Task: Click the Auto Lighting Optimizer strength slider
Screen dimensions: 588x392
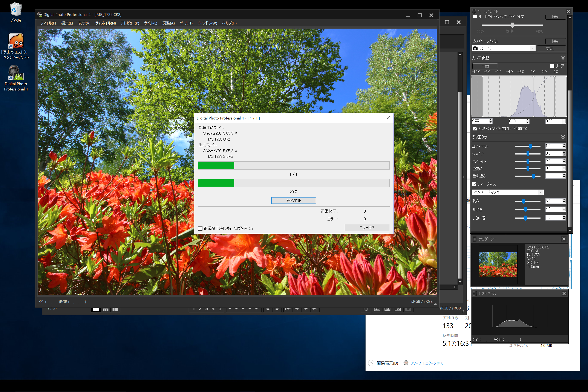Action: (512, 25)
